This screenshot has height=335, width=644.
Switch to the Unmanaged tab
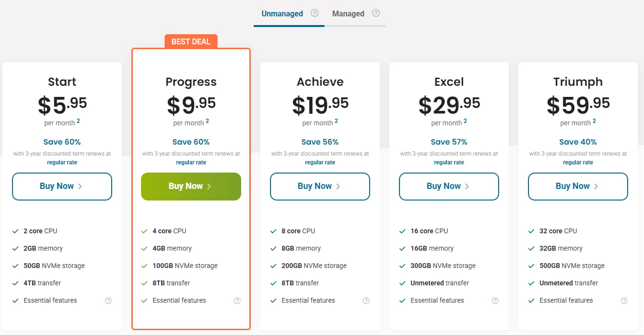pyautogui.click(x=282, y=13)
